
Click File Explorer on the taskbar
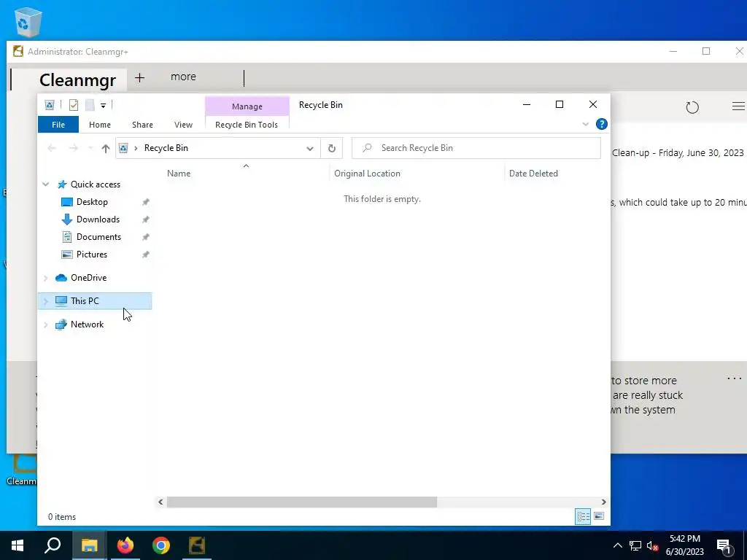(89, 545)
